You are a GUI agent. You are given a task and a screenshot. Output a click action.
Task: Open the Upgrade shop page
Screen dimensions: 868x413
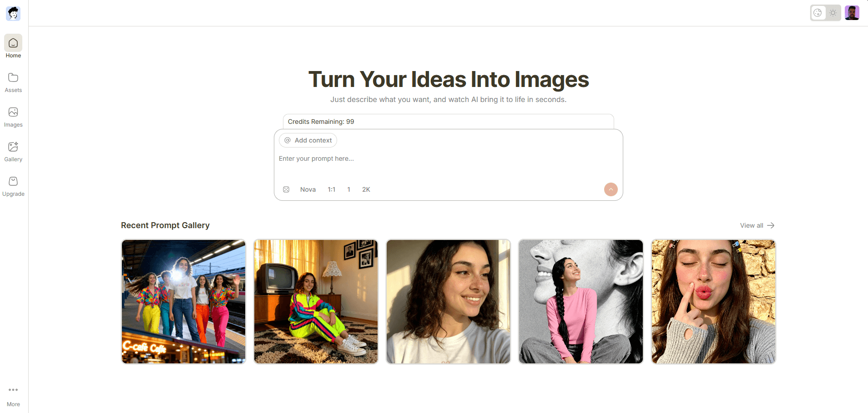(13, 186)
